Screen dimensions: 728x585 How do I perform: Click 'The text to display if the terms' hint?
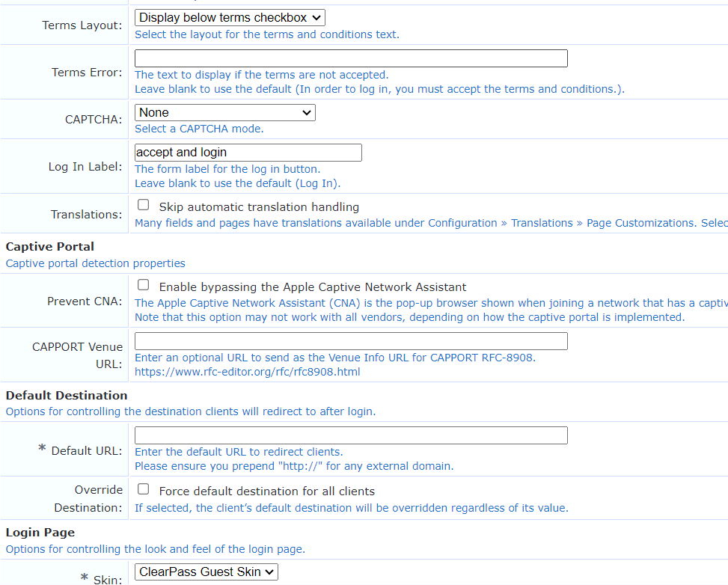(261, 75)
